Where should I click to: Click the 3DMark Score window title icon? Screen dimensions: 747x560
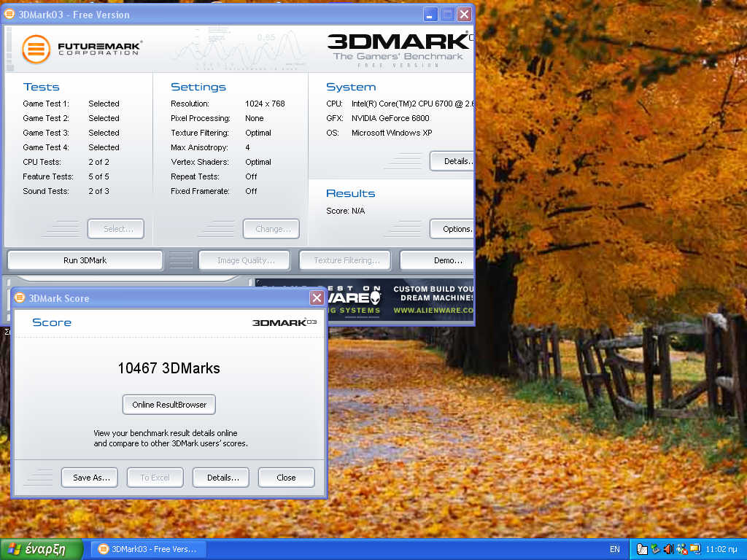[20, 298]
